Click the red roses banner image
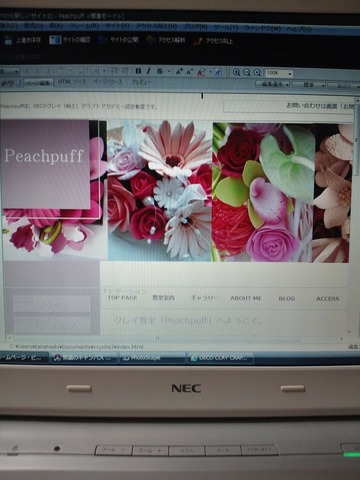 point(263,192)
